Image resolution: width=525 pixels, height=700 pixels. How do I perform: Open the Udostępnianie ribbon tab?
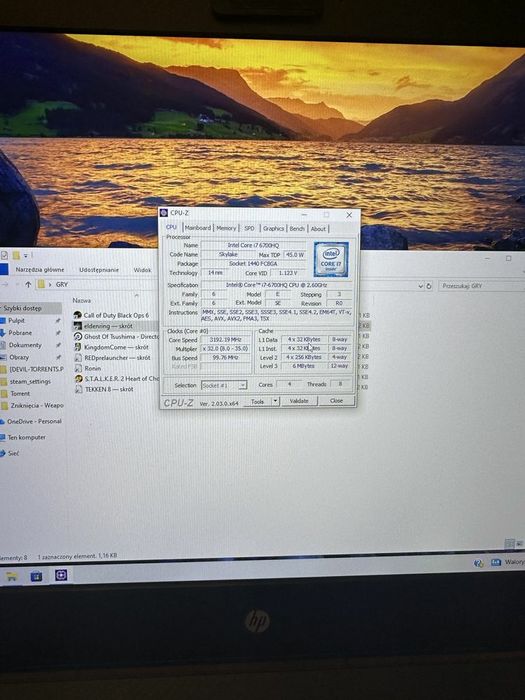click(x=99, y=270)
